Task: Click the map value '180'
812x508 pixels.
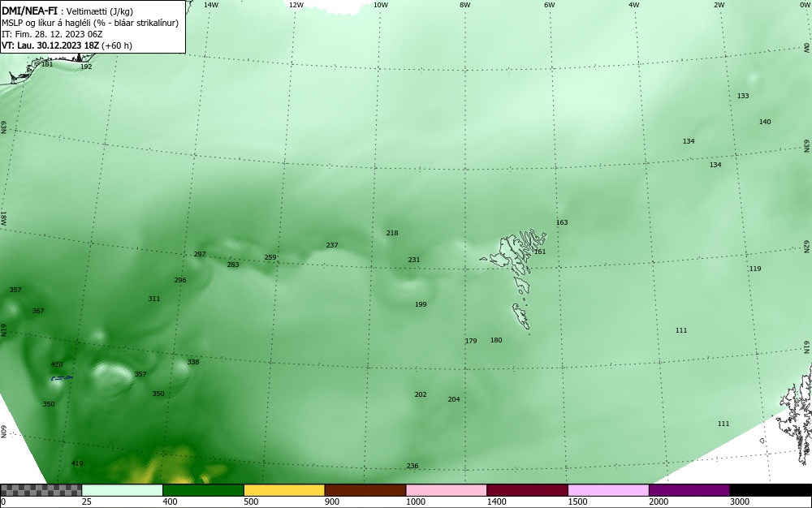Action: tap(496, 340)
